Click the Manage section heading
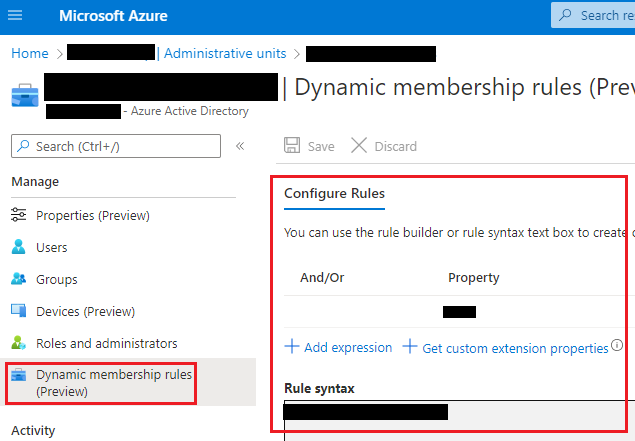Viewport: 635px width, 441px height. 35,182
